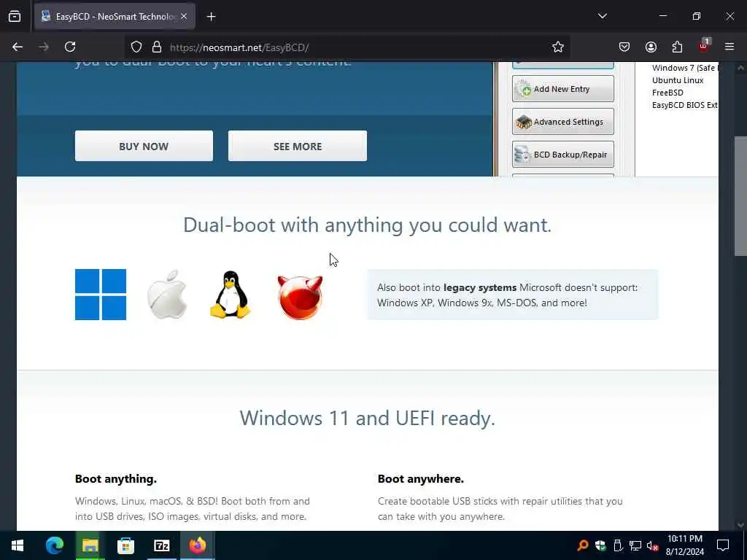
Task: Open Microsoft Store from the taskbar
Action: tap(125, 545)
